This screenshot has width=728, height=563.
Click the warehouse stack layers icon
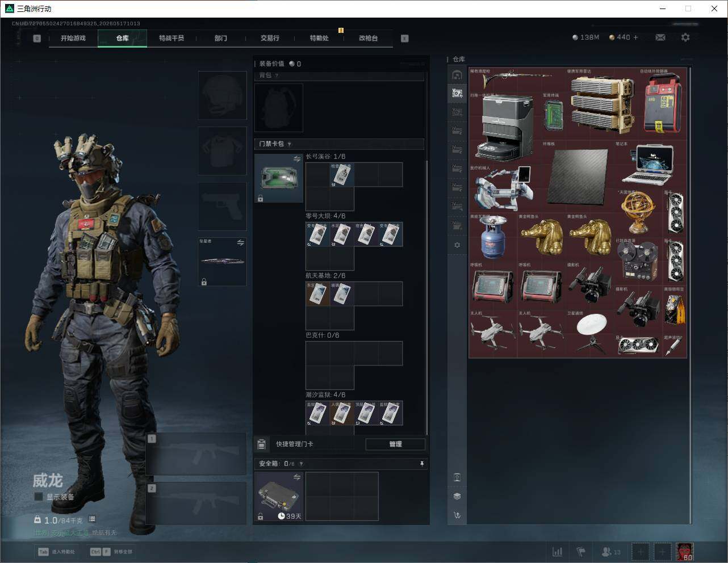tap(457, 496)
